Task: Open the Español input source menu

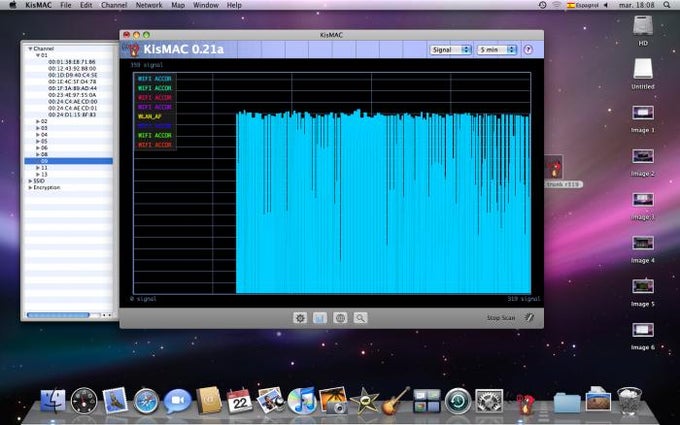Action: (x=583, y=5)
